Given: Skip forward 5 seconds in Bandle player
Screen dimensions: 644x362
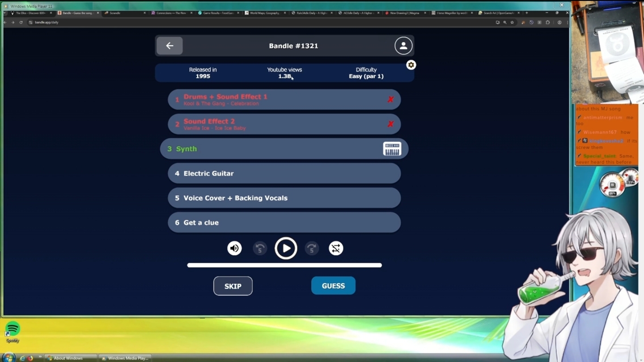Looking at the screenshot, I should tap(312, 248).
